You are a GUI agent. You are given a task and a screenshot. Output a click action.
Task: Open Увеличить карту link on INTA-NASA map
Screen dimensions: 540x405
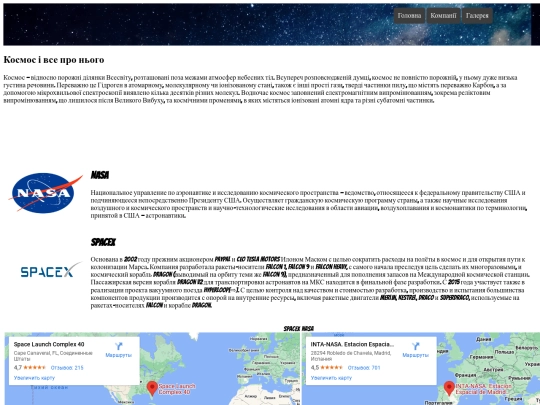pos(331,378)
